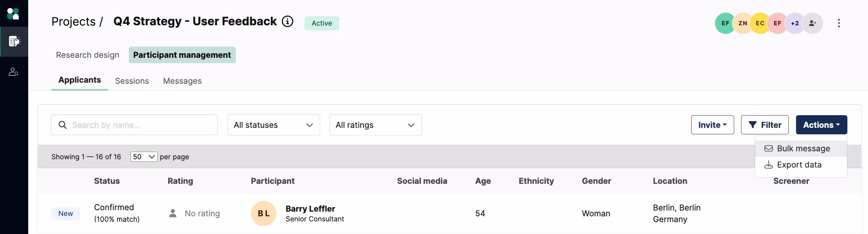Select Bulk message from Actions menu
Viewport: 868px width, 234px height.
pyautogui.click(x=803, y=148)
